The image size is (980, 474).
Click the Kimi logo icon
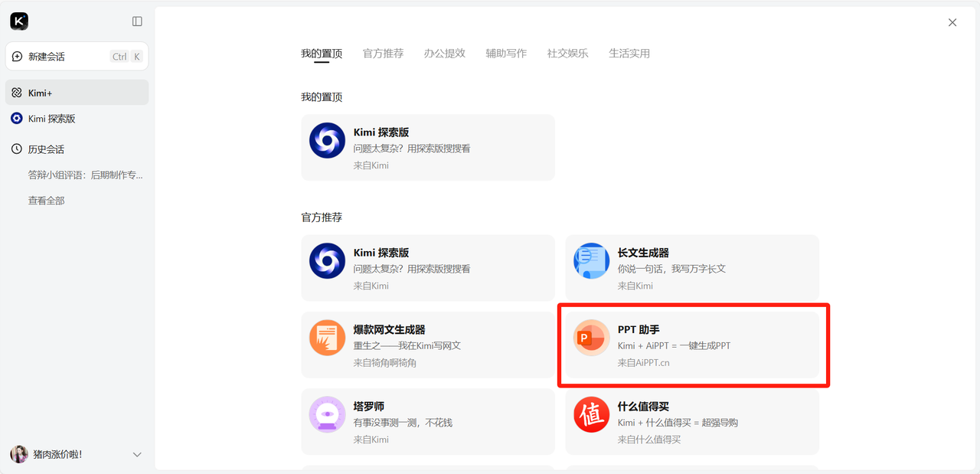pos(19,21)
